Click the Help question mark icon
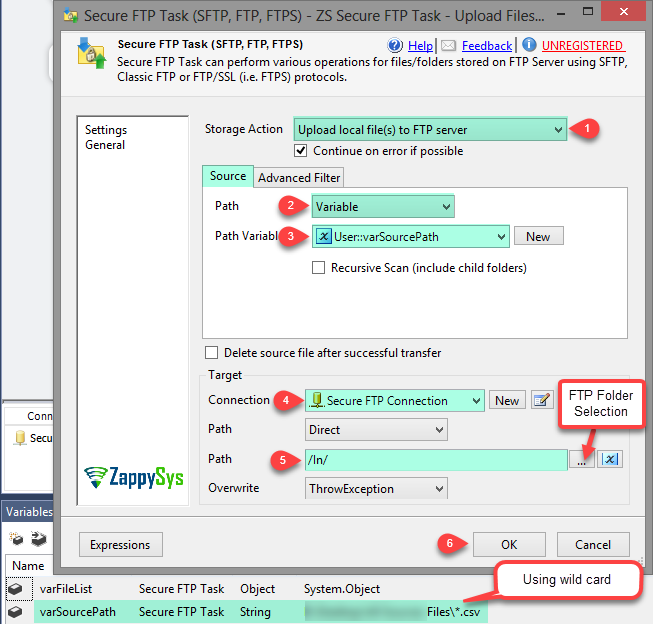The height and width of the screenshot is (624, 653). [395, 45]
